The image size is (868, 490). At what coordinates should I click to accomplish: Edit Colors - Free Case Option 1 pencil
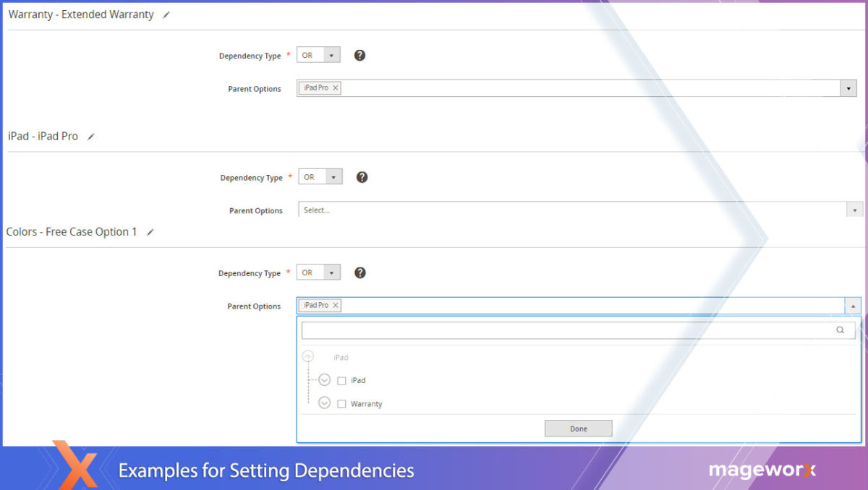(x=150, y=232)
